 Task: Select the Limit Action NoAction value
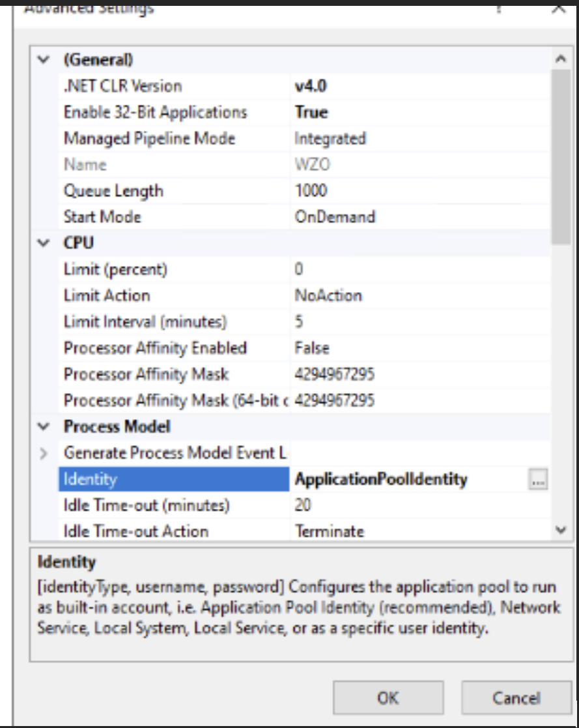pyautogui.click(x=328, y=295)
